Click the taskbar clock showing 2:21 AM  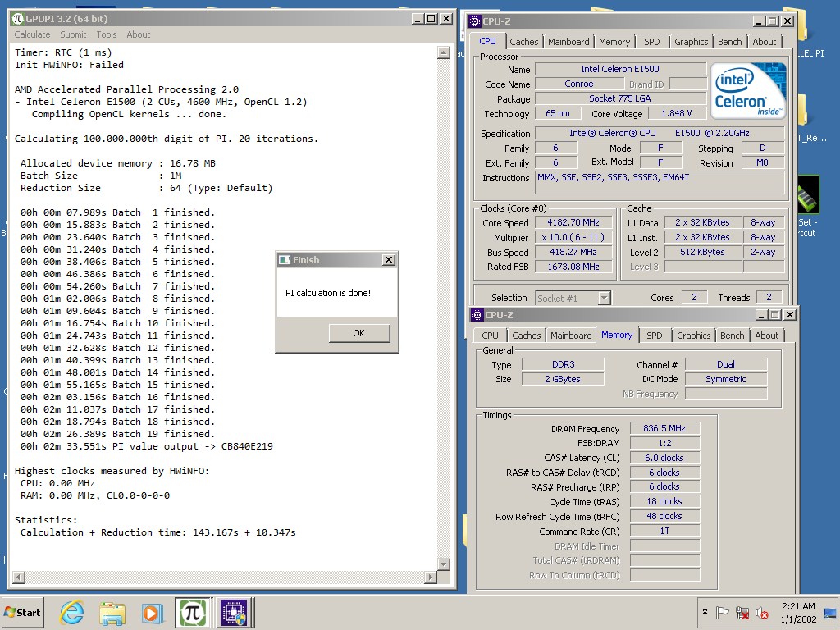click(x=798, y=612)
